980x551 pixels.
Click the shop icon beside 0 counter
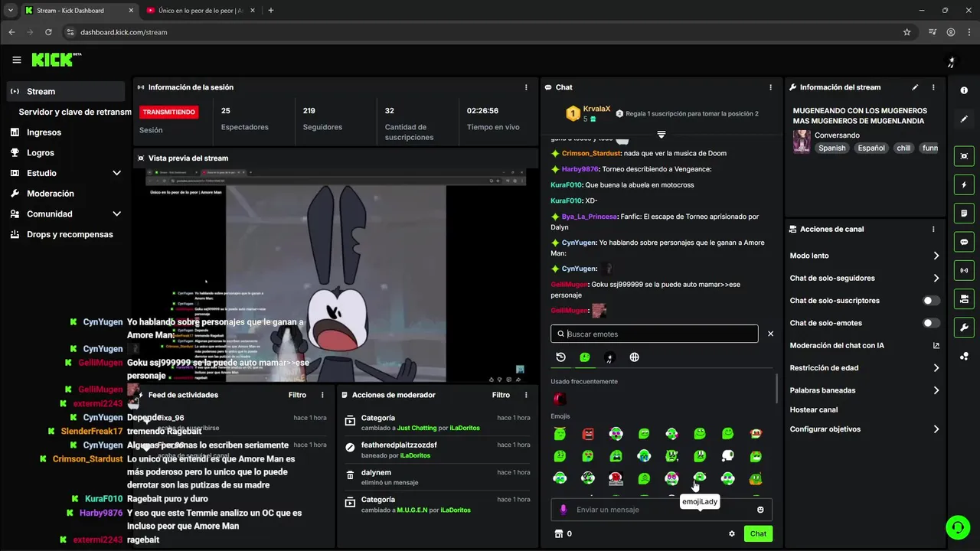(558, 533)
